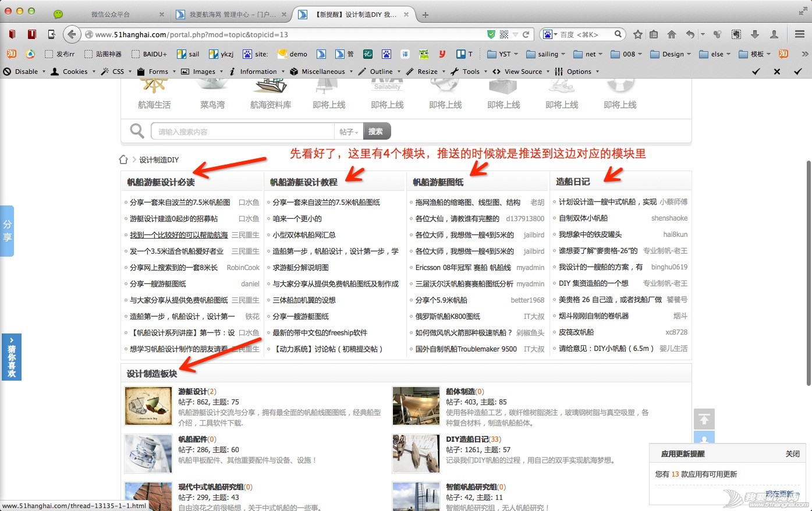Open the Disable menu in developer toolbar
This screenshot has height=511, width=812.
24,72
